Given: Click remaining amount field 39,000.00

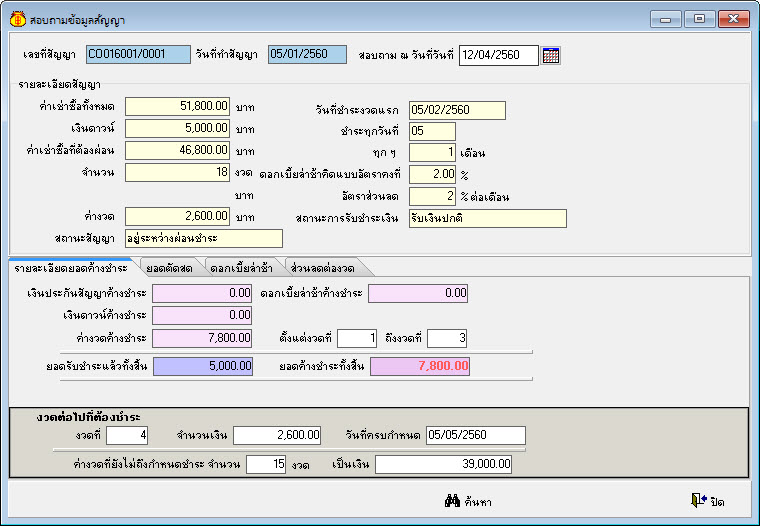Looking at the screenshot, I should tap(443, 464).
